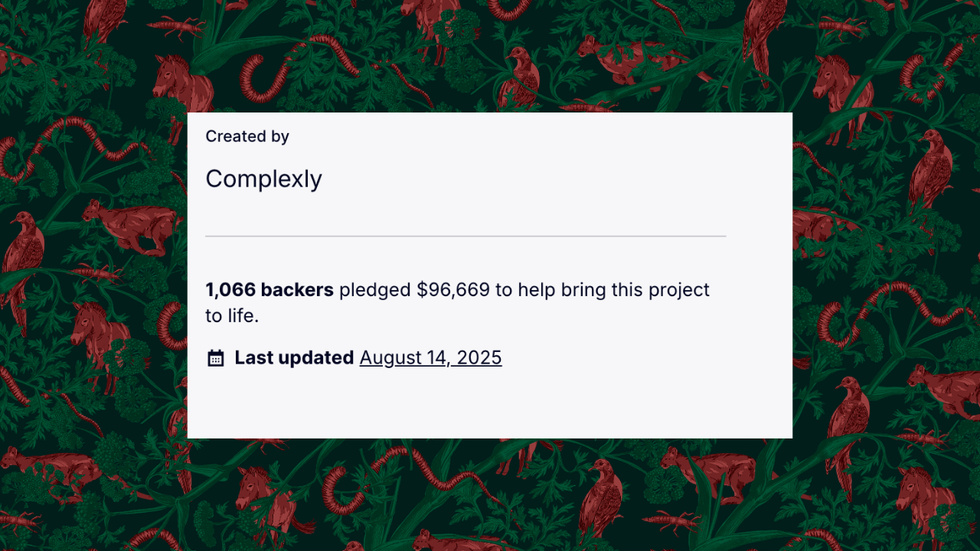Click the "Created by" label
This screenshot has width=980, height=551.
coord(247,136)
